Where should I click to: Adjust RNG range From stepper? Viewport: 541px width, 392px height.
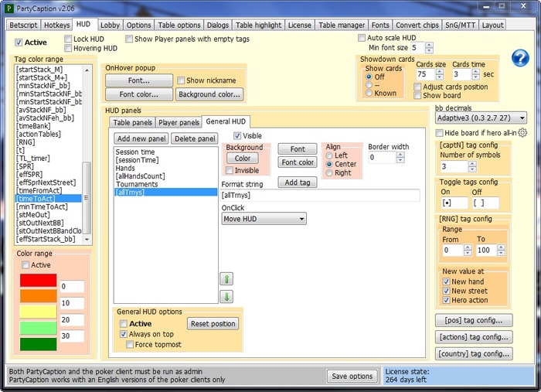click(x=468, y=251)
